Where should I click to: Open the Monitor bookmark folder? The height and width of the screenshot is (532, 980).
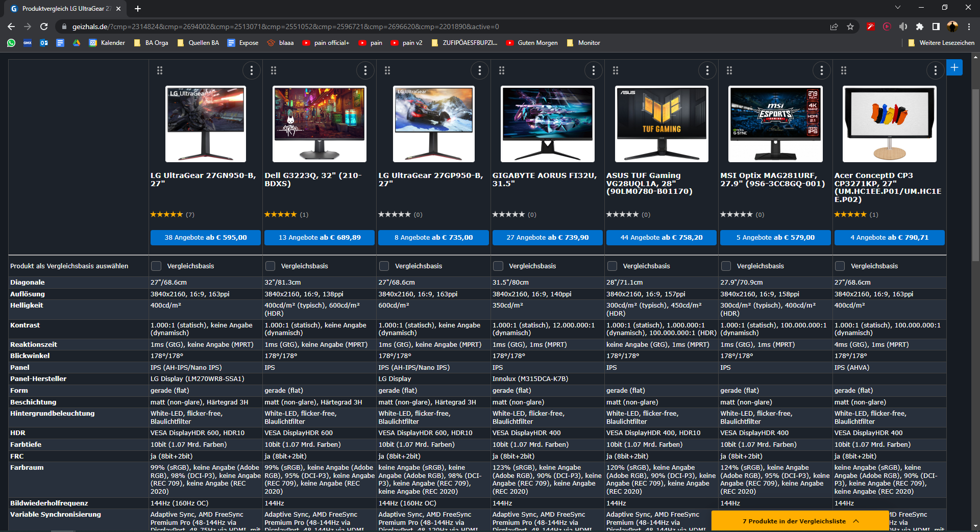[583, 43]
